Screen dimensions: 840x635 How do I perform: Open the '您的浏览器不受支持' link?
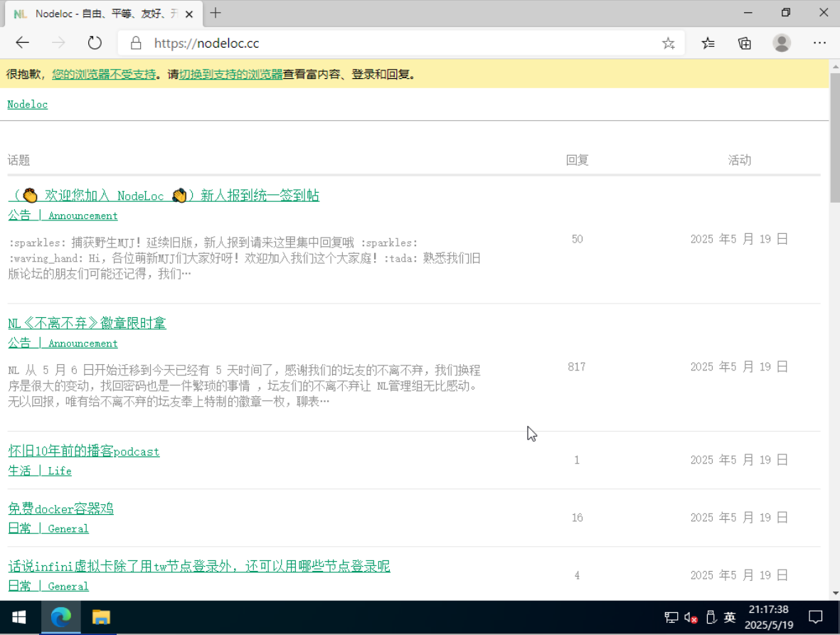(104, 75)
